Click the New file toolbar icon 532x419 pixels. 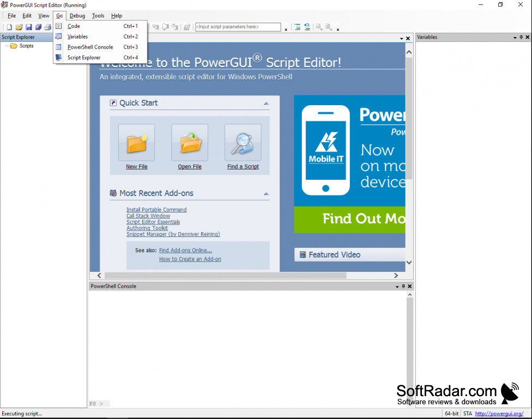pyautogui.click(x=9, y=27)
